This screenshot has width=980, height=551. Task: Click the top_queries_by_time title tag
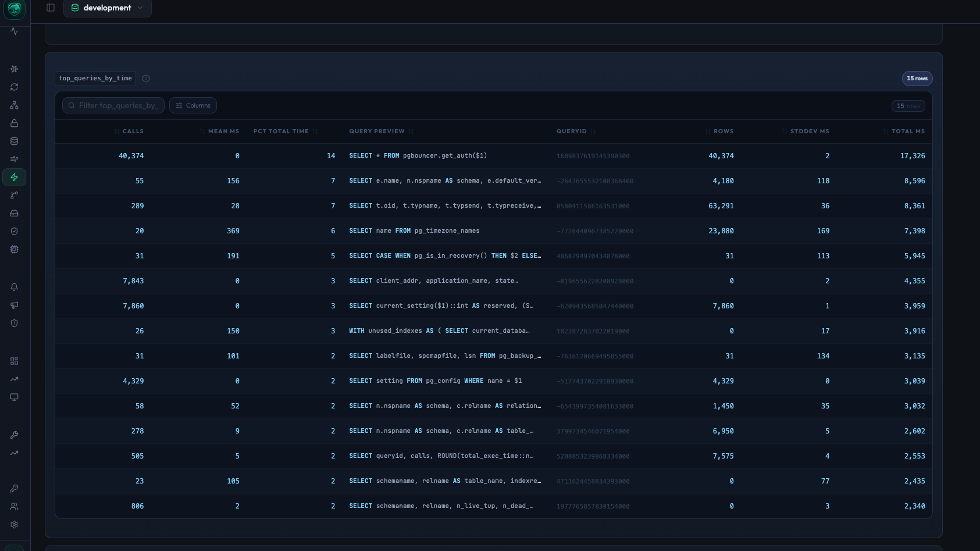[x=95, y=79]
